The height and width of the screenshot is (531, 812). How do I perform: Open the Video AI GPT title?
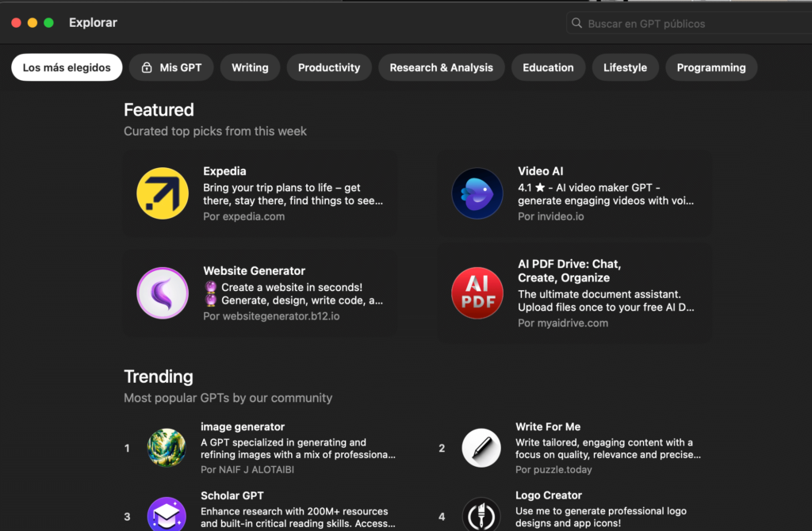coord(540,171)
